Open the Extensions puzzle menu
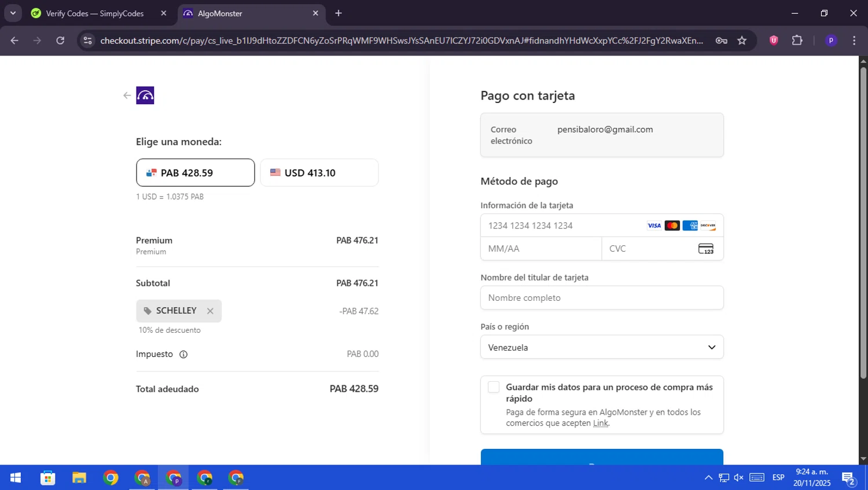868x490 pixels. pos(797,40)
